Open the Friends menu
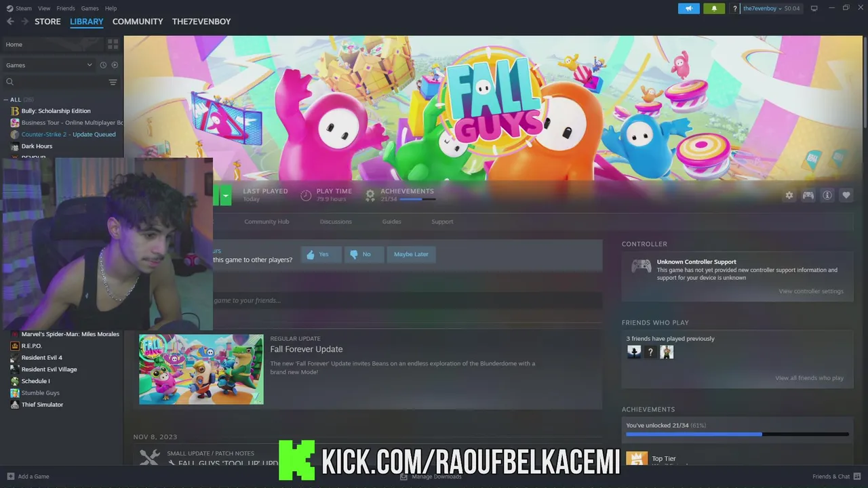 [66, 8]
